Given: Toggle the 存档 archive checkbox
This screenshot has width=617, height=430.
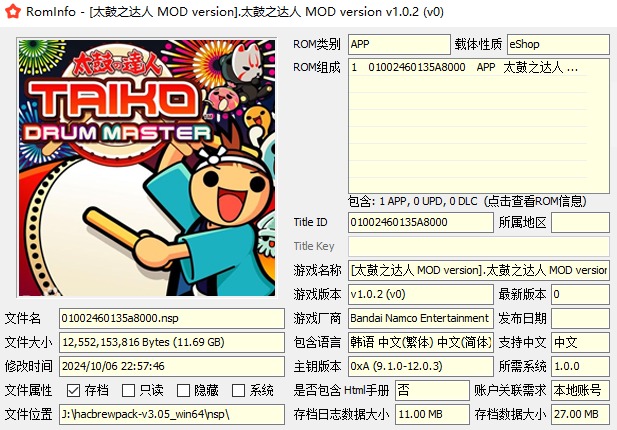Looking at the screenshot, I should tap(73, 390).
